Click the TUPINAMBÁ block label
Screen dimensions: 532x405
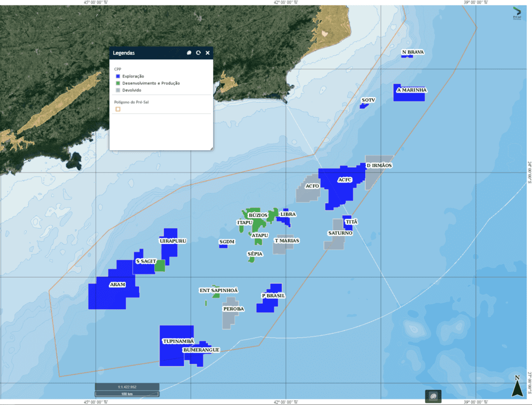click(x=178, y=341)
